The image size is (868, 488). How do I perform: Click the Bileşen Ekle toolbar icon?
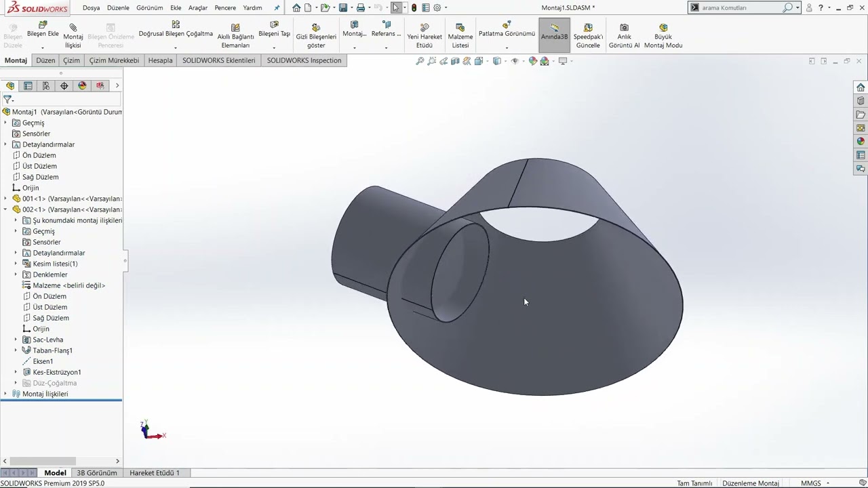(x=43, y=29)
